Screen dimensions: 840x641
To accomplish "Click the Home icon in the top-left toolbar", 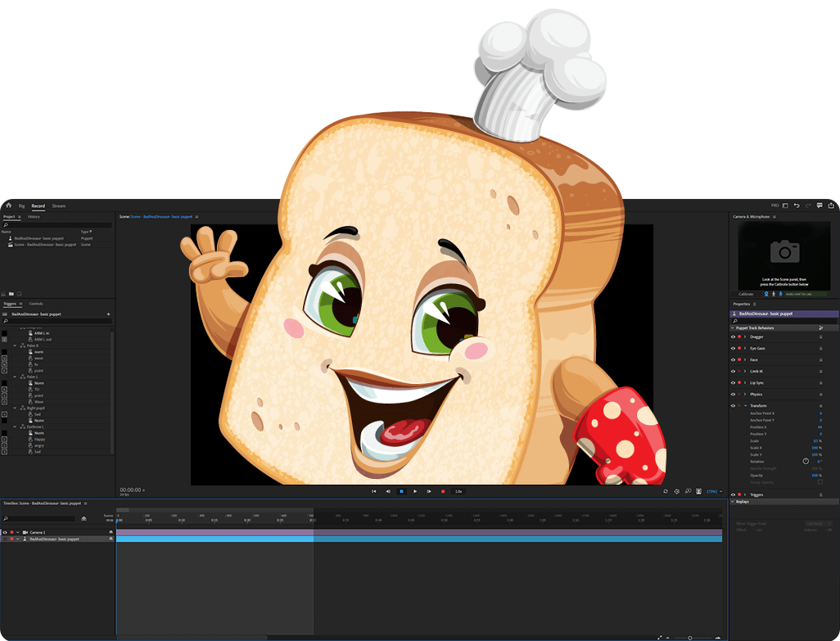I will click(x=8, y=205).
